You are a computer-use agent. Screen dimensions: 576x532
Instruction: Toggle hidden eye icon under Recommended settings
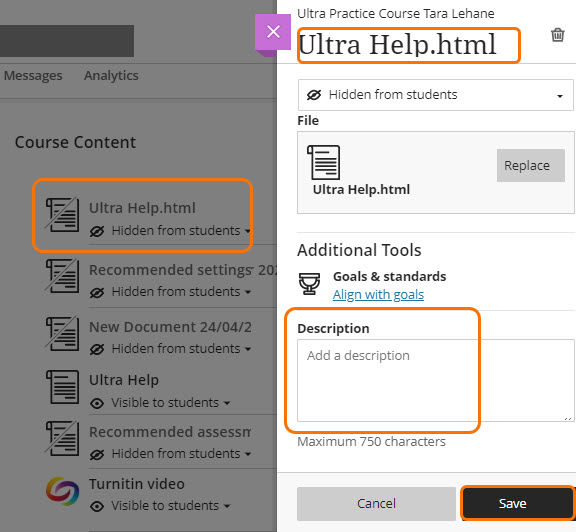(97, 292)
